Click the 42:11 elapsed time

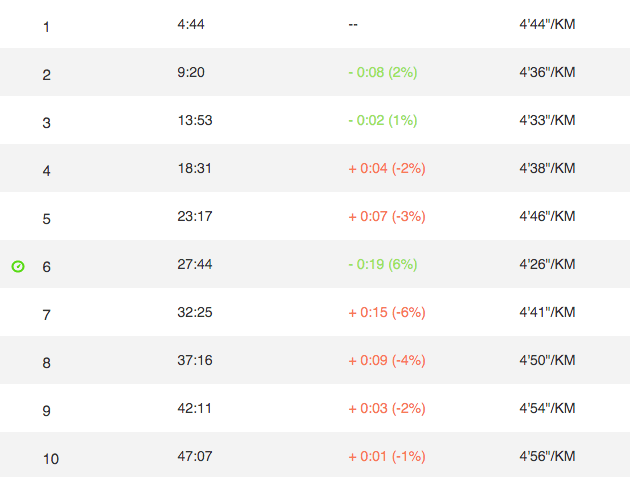[194, 408]
